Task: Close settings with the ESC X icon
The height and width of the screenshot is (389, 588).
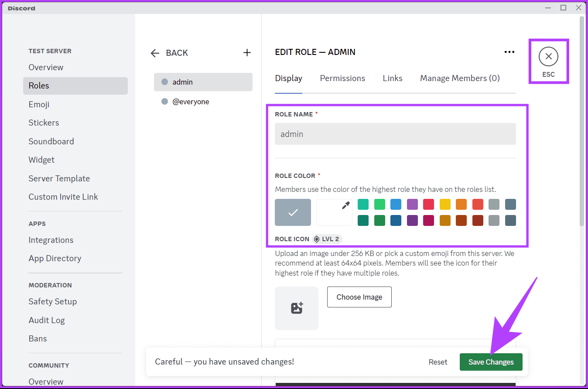Action: point(548,56)
